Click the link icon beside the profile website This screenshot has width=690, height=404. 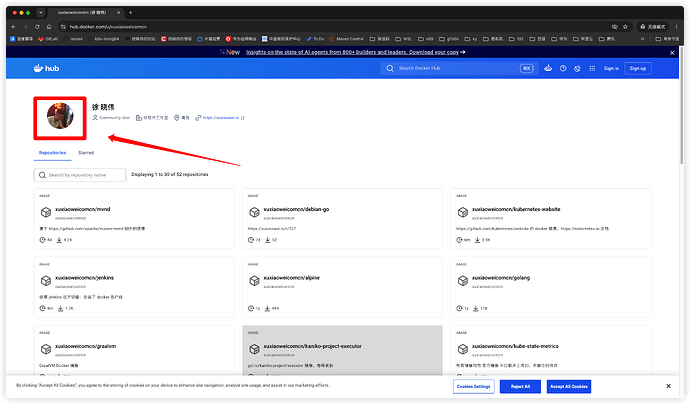pyautogui.click(x=198, y=118)
